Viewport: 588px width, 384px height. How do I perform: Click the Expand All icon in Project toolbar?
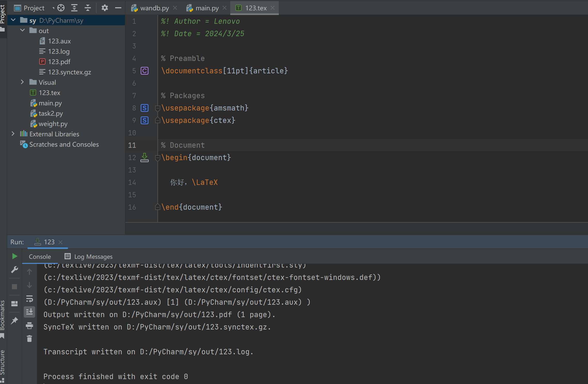pyautogui.click(x=74, y=8)
